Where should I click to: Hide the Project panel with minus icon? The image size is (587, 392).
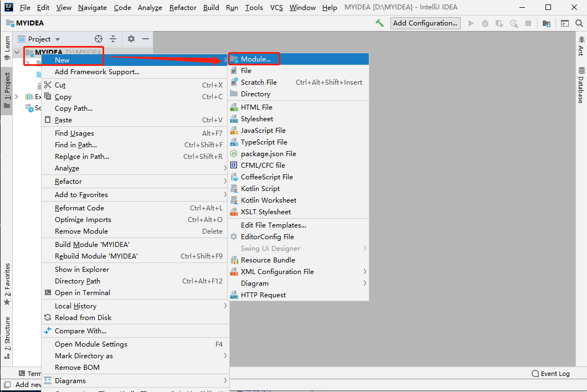(x=146, y=39)
